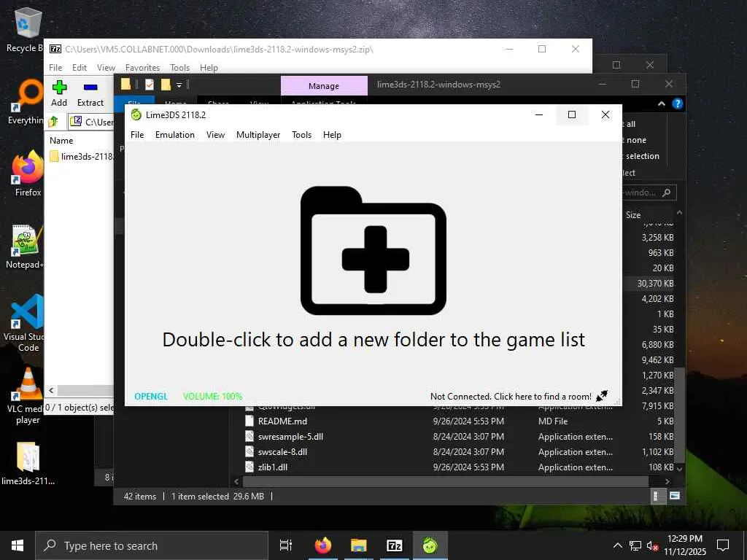Click the Size column header in Explorer
This screenshot has width=747, height=560.
(x=633, y=215)
